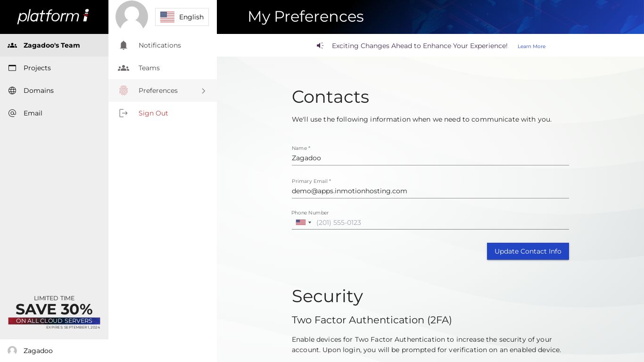Follow the Learn More link
Viewport: 644px width, 362px height.
531,46
